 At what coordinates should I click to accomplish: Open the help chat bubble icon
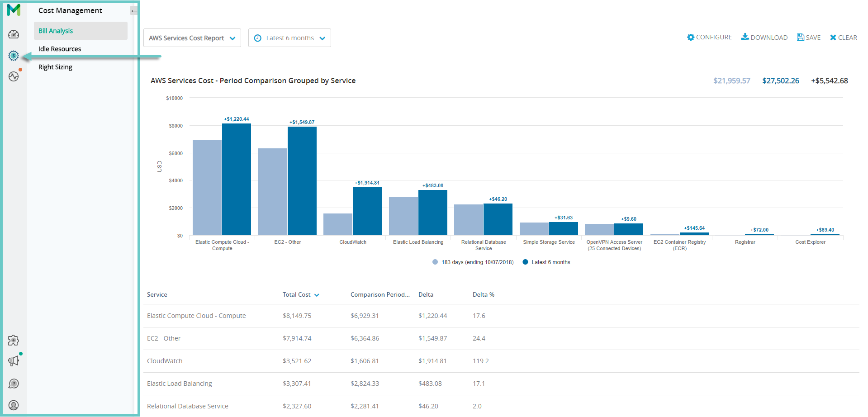pos(14,384)
